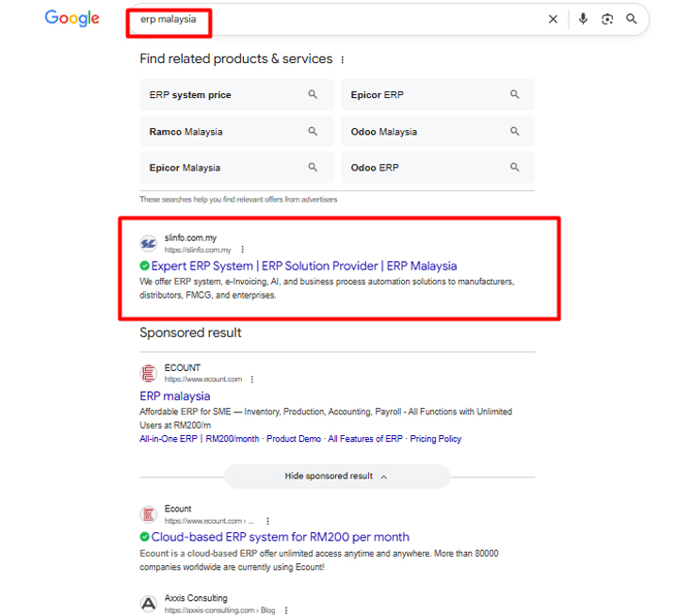Choose the Epicor ERP related search

click(x=438, y=94)
